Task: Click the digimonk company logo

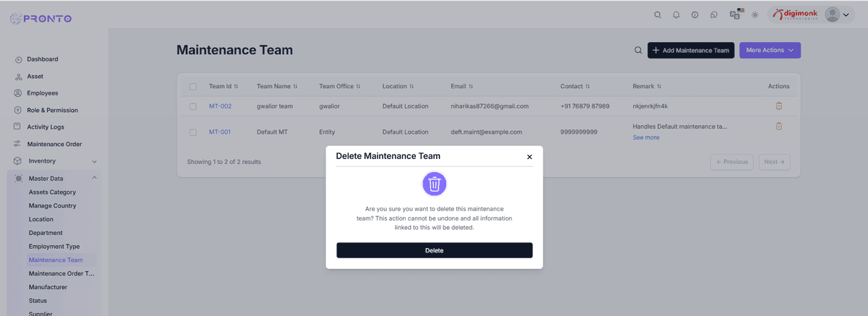Action: coord(795,14)
